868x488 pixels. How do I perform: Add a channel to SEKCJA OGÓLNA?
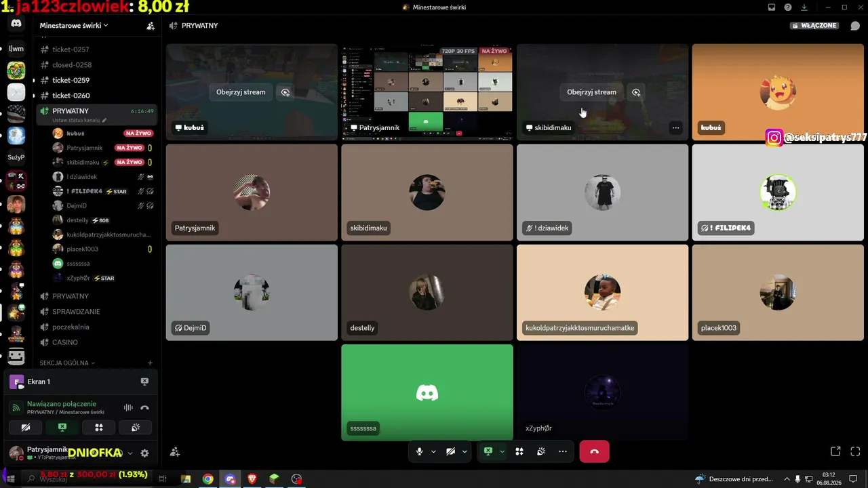(150, 363)
